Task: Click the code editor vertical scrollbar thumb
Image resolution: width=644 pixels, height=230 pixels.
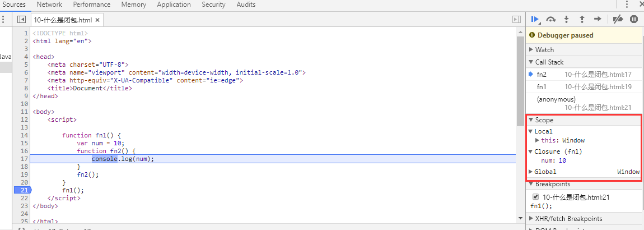Action: [x=520, y=81]
